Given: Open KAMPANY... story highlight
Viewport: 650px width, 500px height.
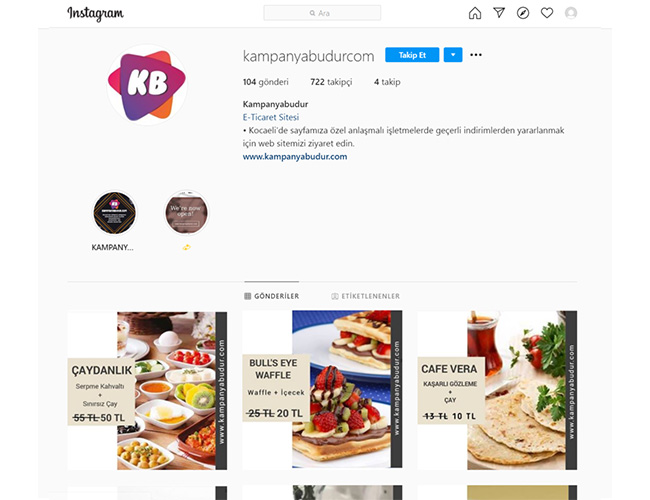Looking at the screenshot, I should click(x=114, y=213).
